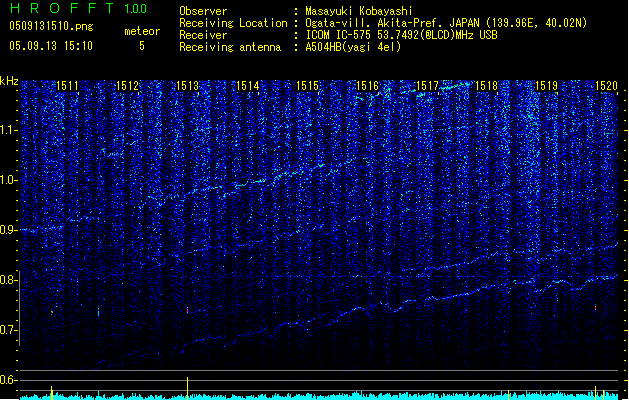The height and width of the screenshot is (400, 629).
Task: Click the meteor count value 5
Action: coord(142,46)
